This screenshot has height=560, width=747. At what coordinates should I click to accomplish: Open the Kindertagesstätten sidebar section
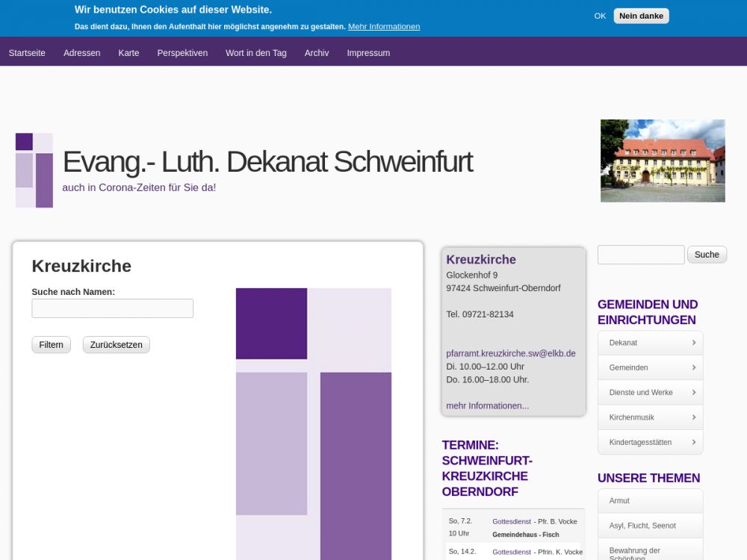click(650, 442)
